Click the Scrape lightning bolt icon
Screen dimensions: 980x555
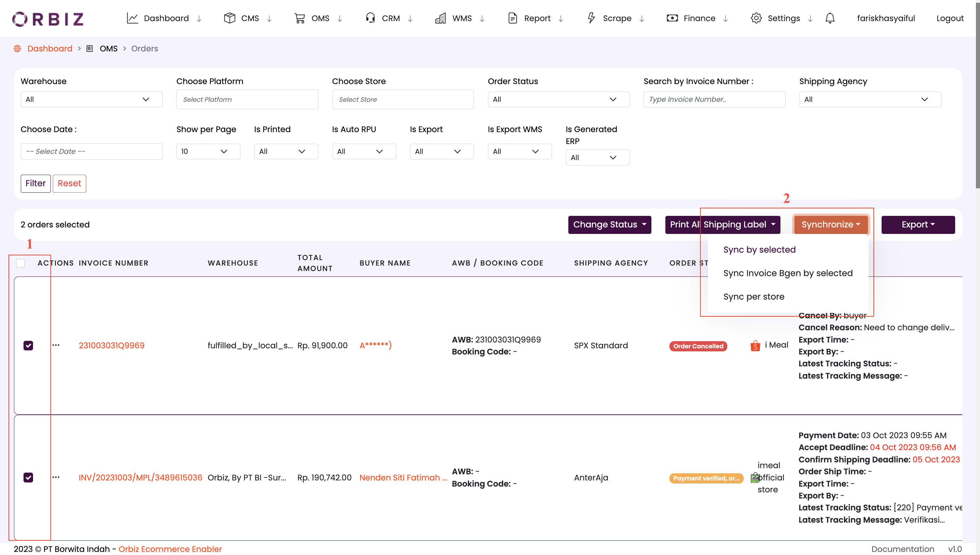tap(591, 18)
